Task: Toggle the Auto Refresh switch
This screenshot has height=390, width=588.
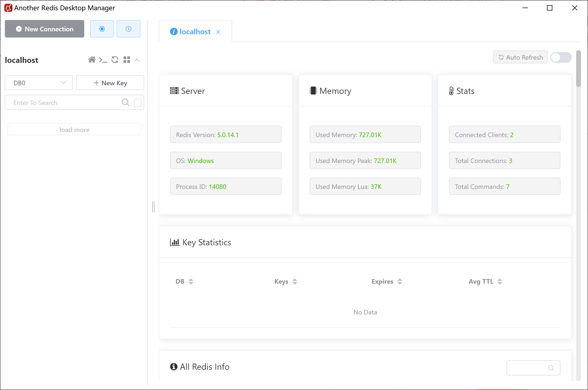Action: pyautogui.click(x=561, y=57)
